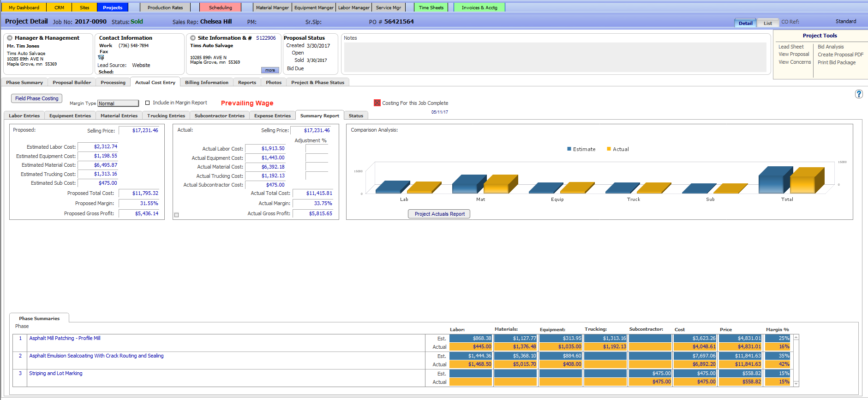Click the View Concerns link
The image size is (868, 400).
click(795, 62)
